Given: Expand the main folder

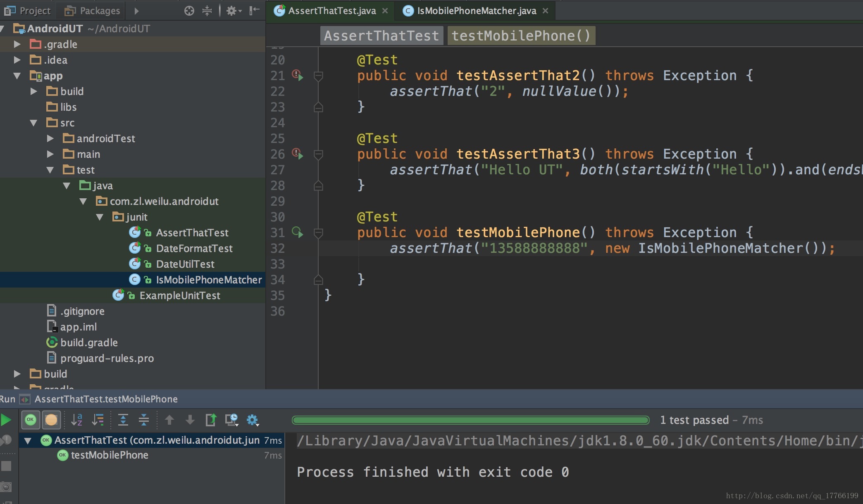Looking at the screenshot, I should (x=50, y=154).
